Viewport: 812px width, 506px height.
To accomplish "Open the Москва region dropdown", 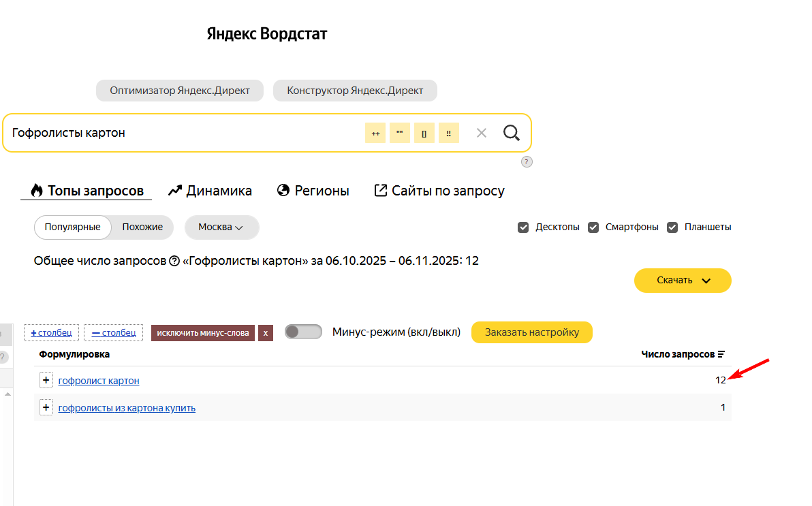I will tap(221, 227).
